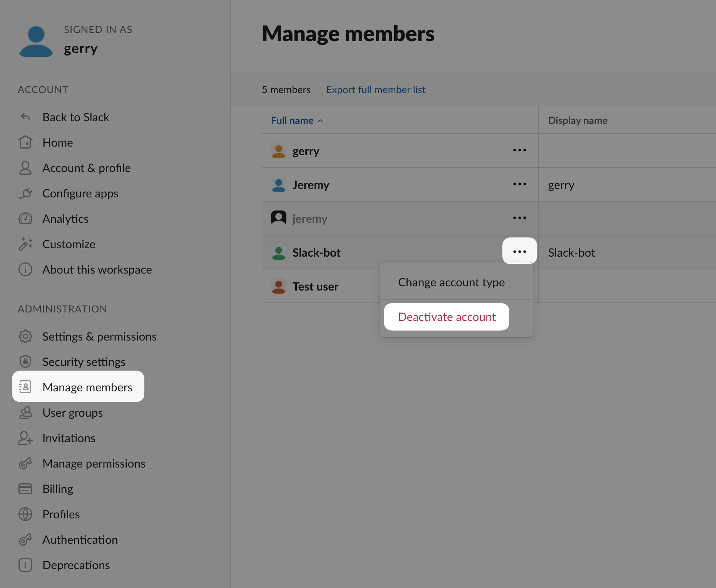Viewport: 716px width, 588px height.
Task: Click the About this workspace info icon
Action: click(25, 269)
